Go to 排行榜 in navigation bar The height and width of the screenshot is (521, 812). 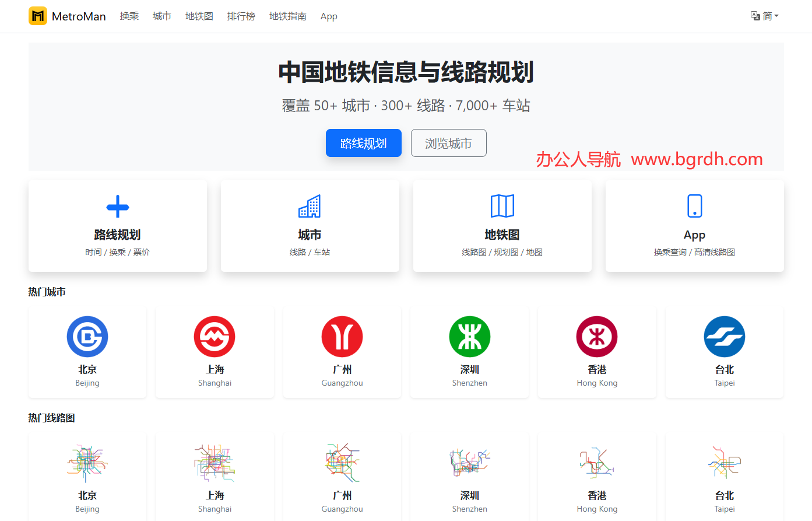pos(241,16)
